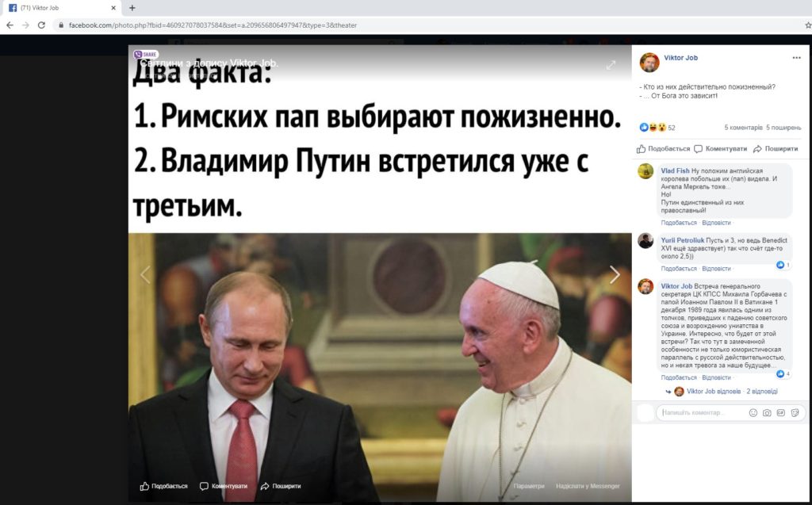Like Vlad Fish's comment
812x505 pixels.
[x=679, y=223]
